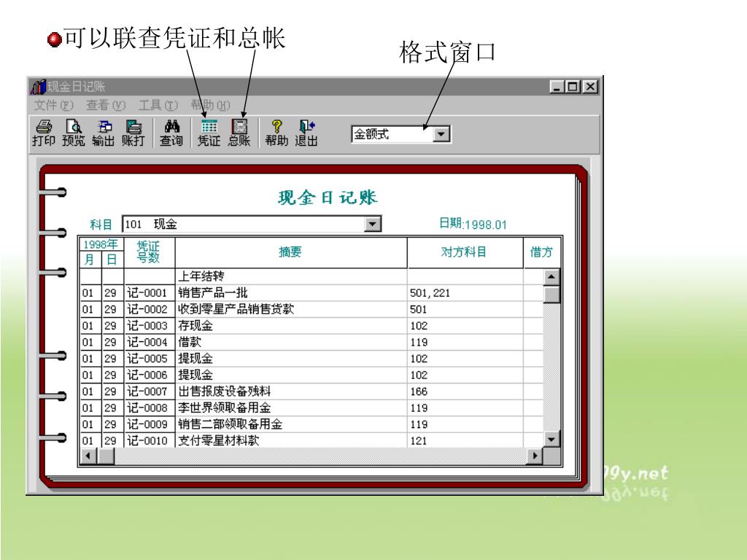This screenshot has height=560, width=747.
Task: Select voucher 记-0001 cell
Action: (x=149, y=293)
